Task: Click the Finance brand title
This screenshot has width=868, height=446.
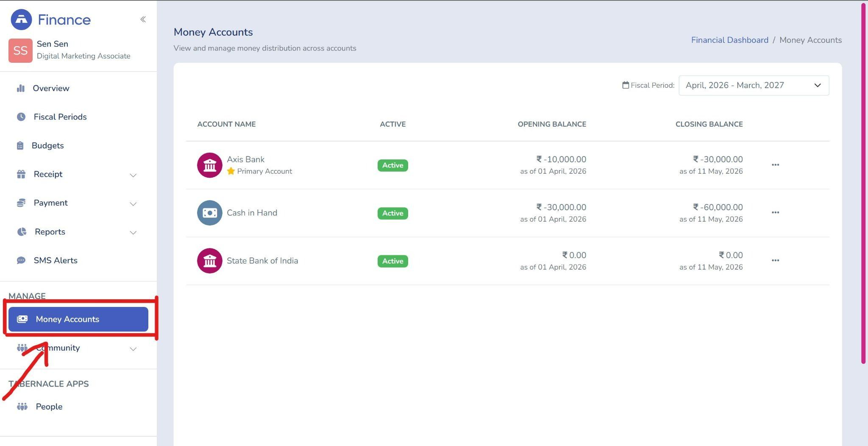Action: pos(64,20)
